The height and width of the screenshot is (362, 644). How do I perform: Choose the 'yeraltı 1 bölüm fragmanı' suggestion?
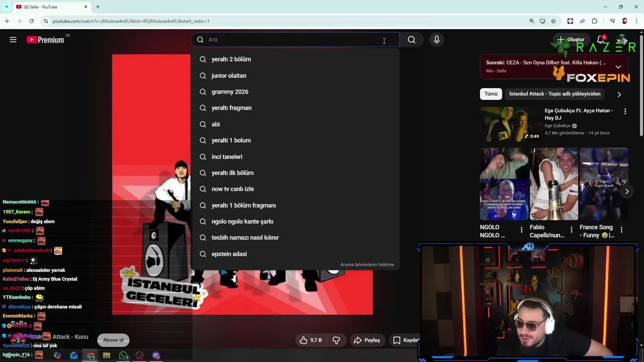pyautogui.click(x=295, y=205)
